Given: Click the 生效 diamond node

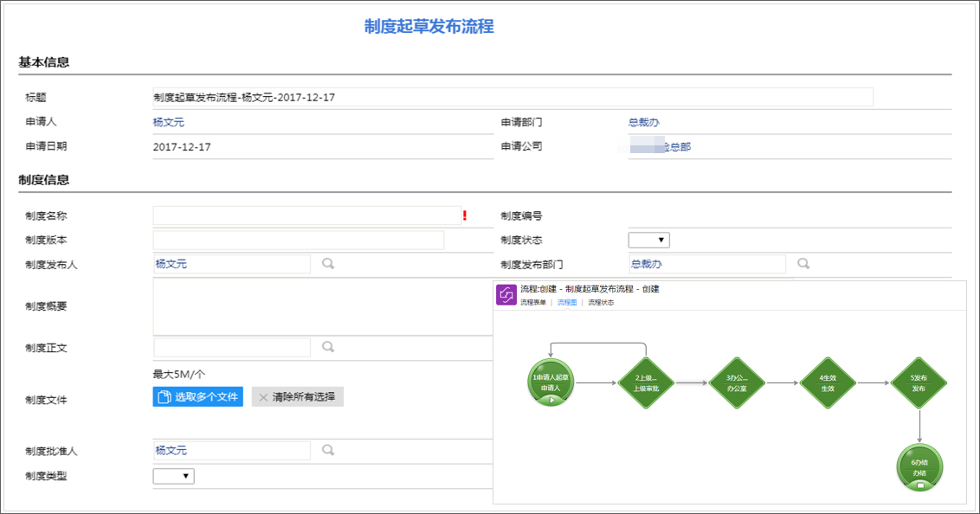Looking at the screenshot, I should click(x=827, y=381).
